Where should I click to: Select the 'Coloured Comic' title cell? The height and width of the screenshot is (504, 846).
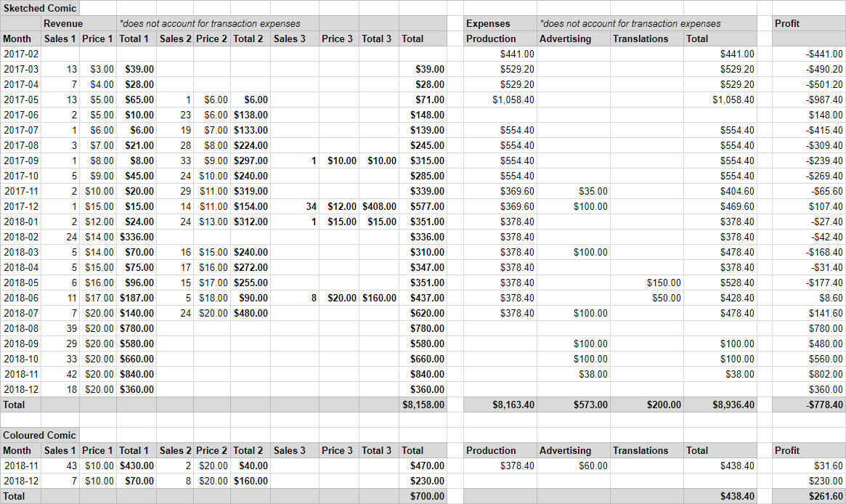pyautogui.click(x=40, y=435)
